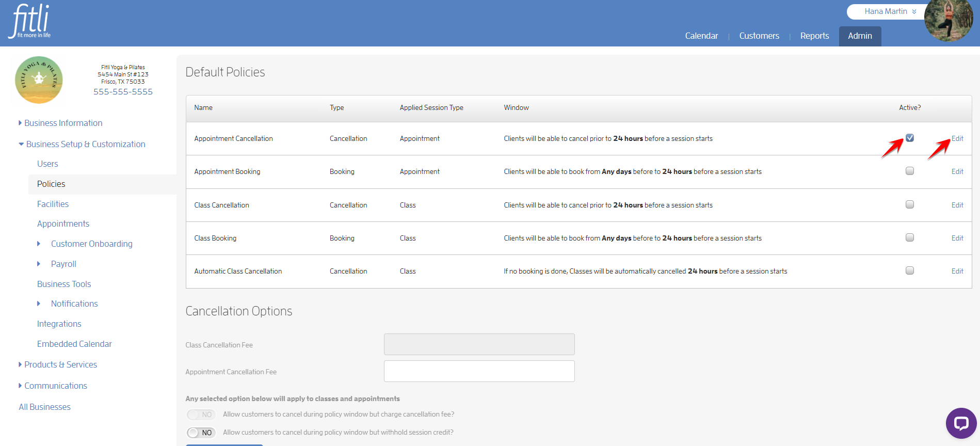Click the 555-555-5555 phone number

[123, 91]
